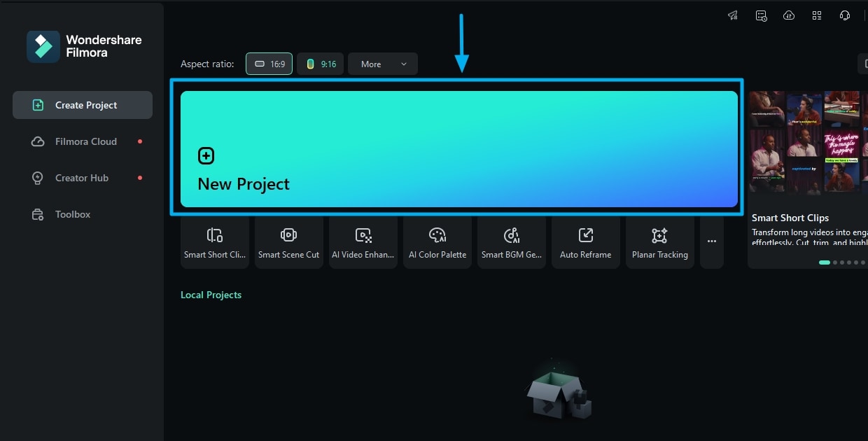Click the paper plane icon in header
The width and height of the screenshot is (868, 441).
[733, 15]
